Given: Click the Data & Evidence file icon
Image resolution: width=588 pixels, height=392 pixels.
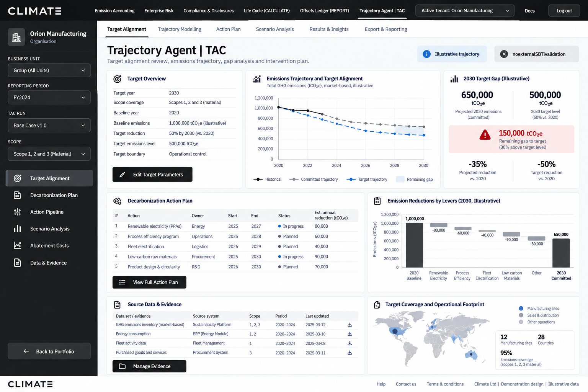Looking at the screenshot, I should click(x=17, y=263).
